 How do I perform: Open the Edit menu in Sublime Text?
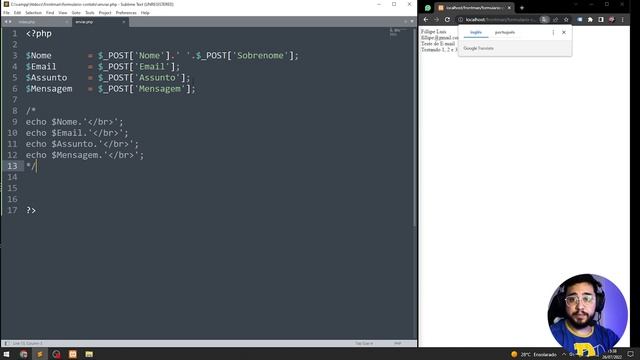(x=17, y=13)
